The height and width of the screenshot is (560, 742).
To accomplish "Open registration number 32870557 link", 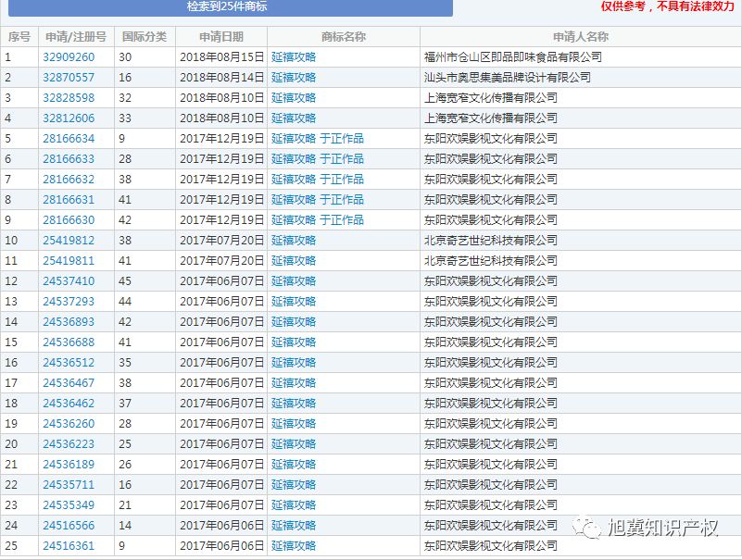I will (x=69, y=78).
